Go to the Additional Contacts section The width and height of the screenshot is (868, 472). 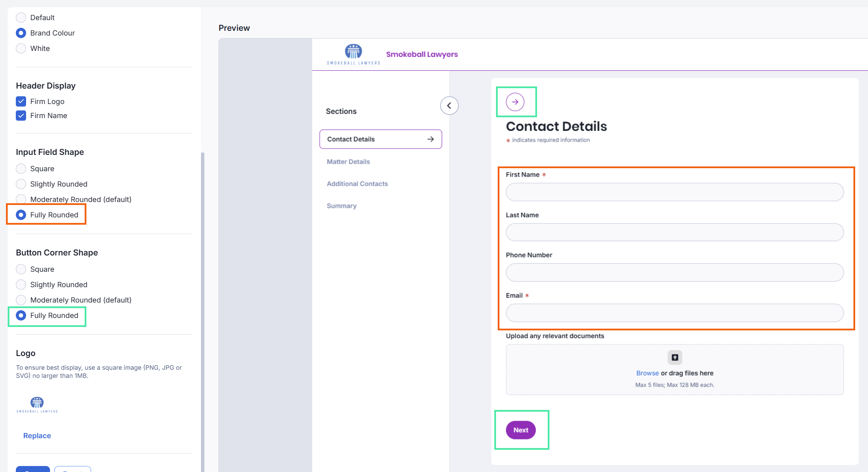[357, 184]
